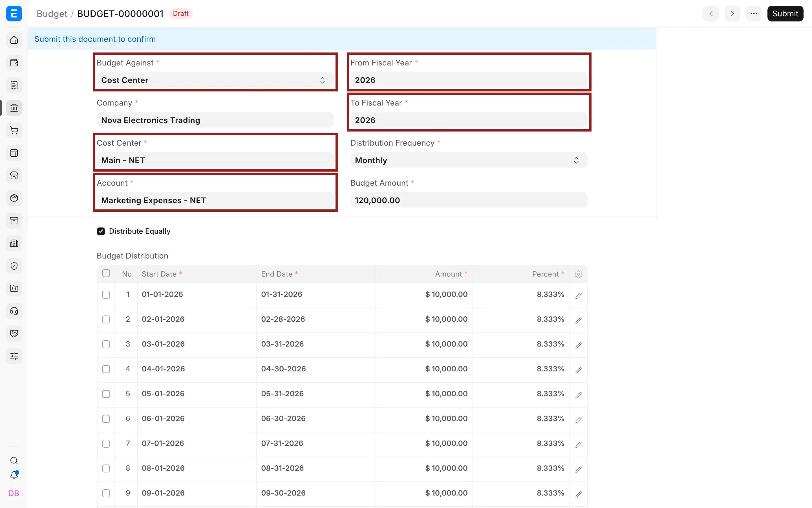Click the ERPNext logo icon
Image resolution: width=812 pixels, height=508 pixels.
tap(14, 14)
